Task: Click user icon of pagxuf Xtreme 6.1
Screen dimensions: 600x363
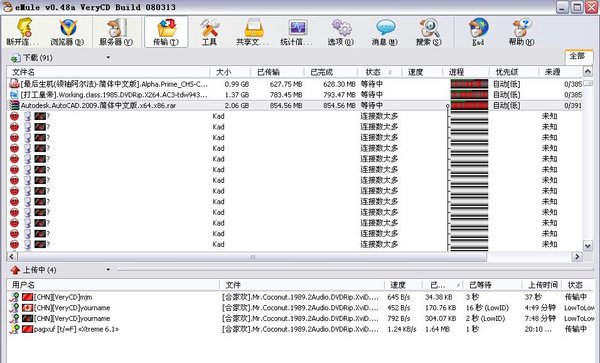Action: click(15, 329)
